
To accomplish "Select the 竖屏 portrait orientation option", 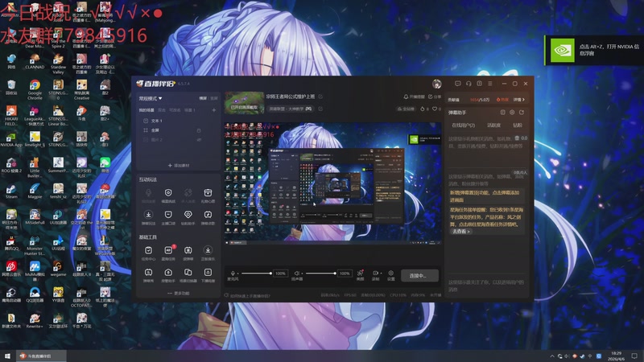I will coord(214,98).
